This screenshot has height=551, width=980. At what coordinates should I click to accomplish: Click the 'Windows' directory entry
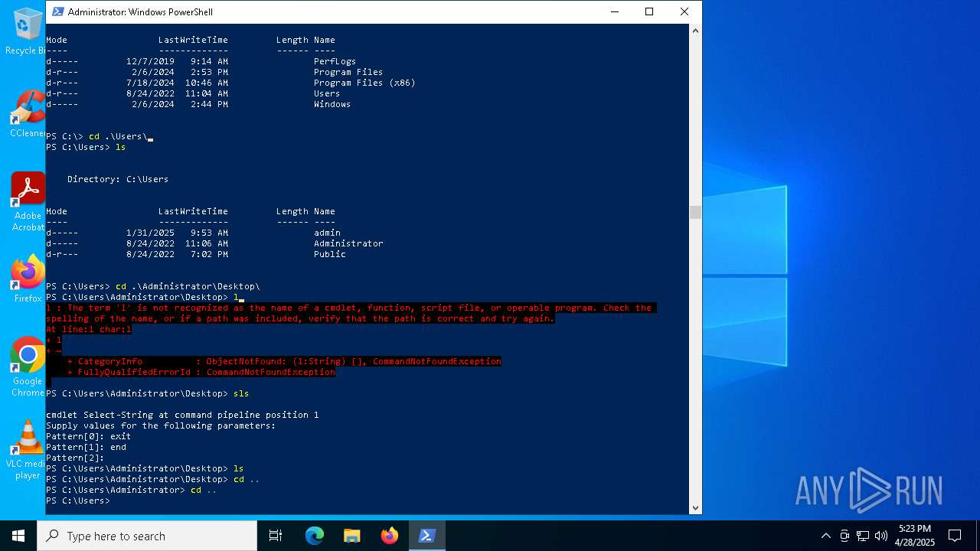click(332, 104)
